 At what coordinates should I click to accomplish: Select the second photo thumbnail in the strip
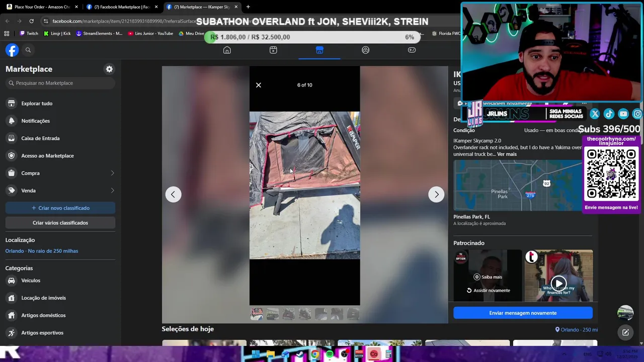273,314
